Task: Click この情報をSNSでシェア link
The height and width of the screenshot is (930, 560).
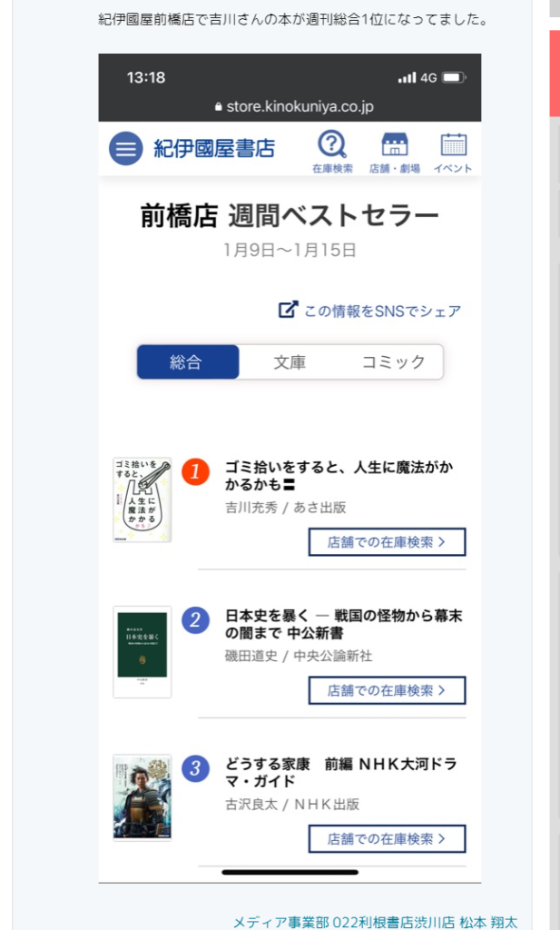Action: [x=382, y=311]
